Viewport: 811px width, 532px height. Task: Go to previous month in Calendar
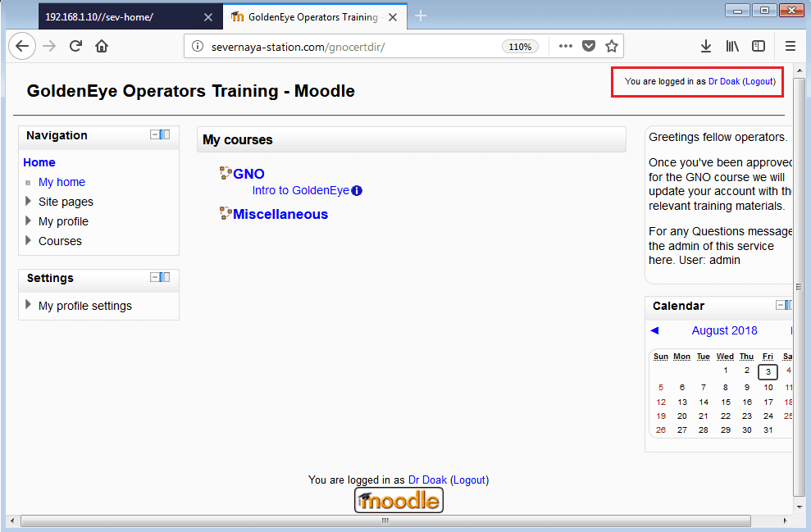pos(654,330)
